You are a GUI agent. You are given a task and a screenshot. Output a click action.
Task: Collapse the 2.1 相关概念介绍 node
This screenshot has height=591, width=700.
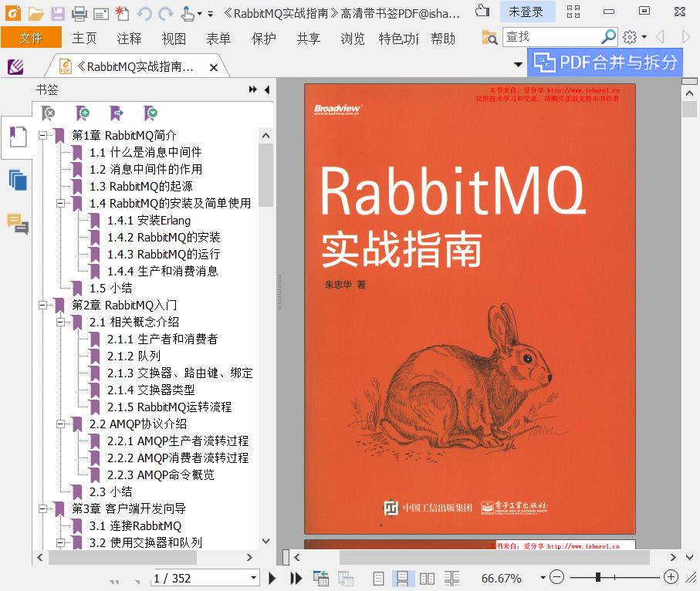60,323
